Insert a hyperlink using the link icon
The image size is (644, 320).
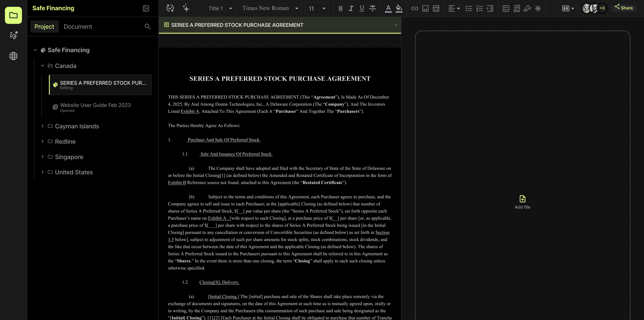pyautogui.click(x=414, y=8)
